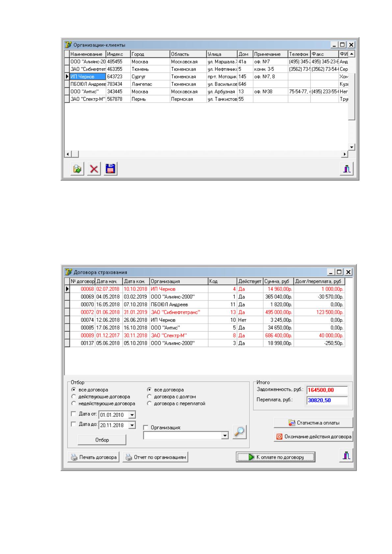392x554 pixels.
Task: Tick the Организация filter checkbox
Action: [146, 428]
